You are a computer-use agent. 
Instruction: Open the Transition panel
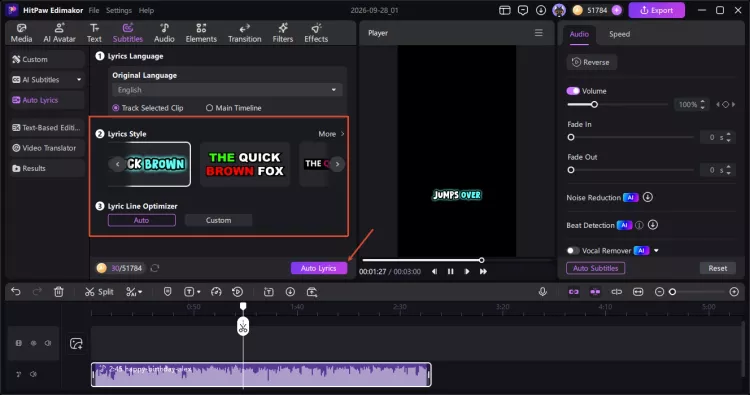pyautogui.click(x=244, y=33)
